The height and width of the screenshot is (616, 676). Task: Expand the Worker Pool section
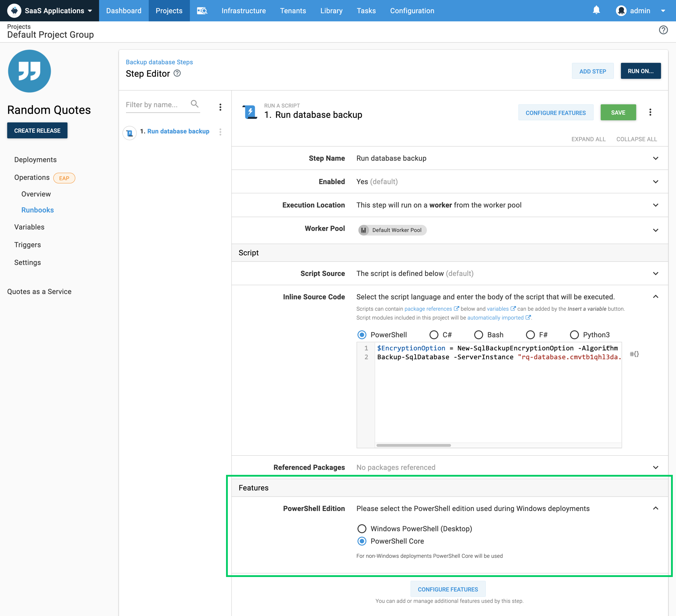click(655, 230)
